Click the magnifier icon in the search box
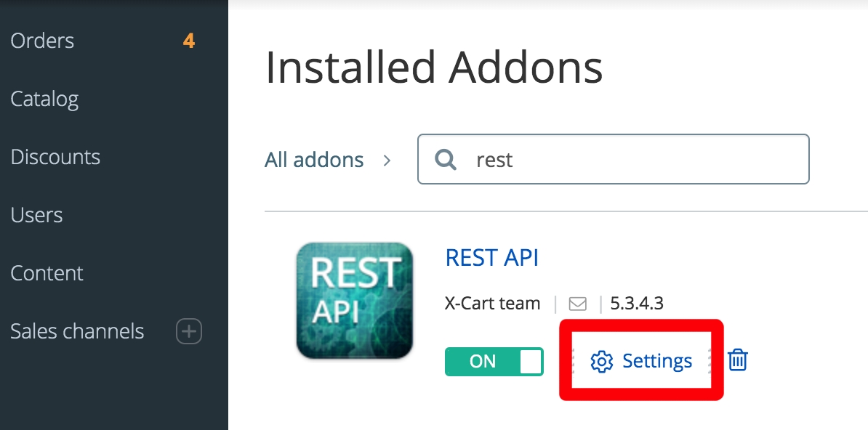Image resolution: width=868 pixels, height=430 pixels. pyautogui.click(x=446, y=159)
